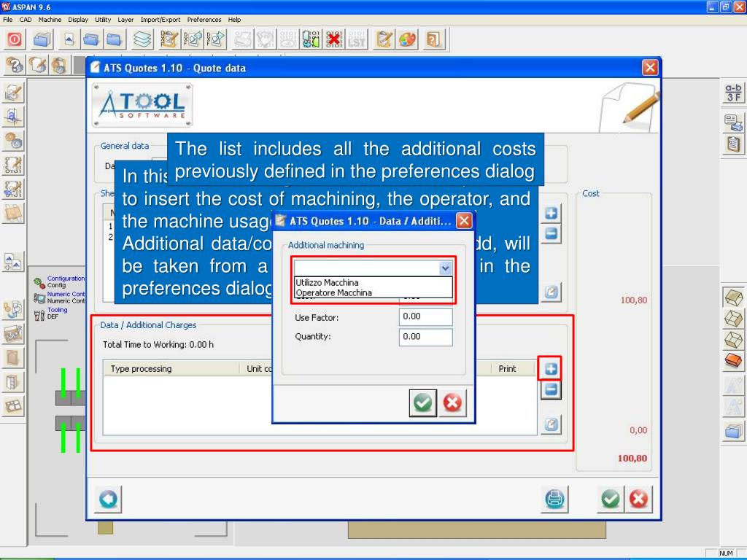Open the color palette toolbar icon

[x=407, y=39]
